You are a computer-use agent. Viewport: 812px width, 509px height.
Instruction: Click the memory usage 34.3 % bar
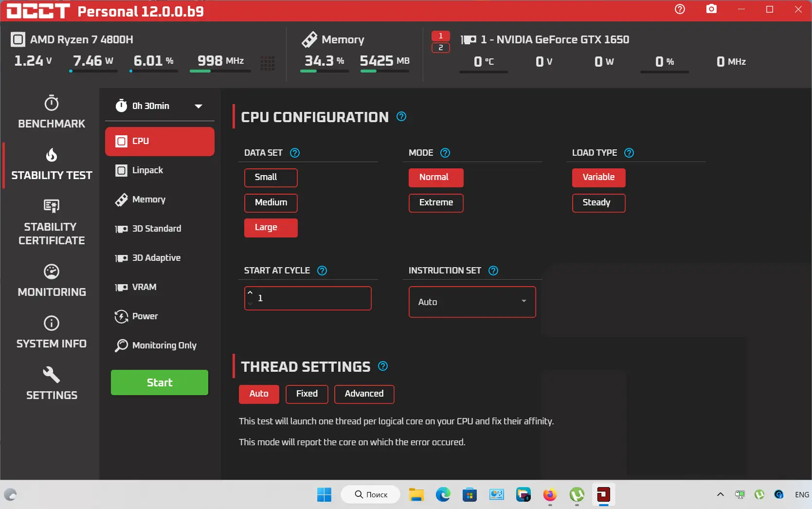coord(324,71)
